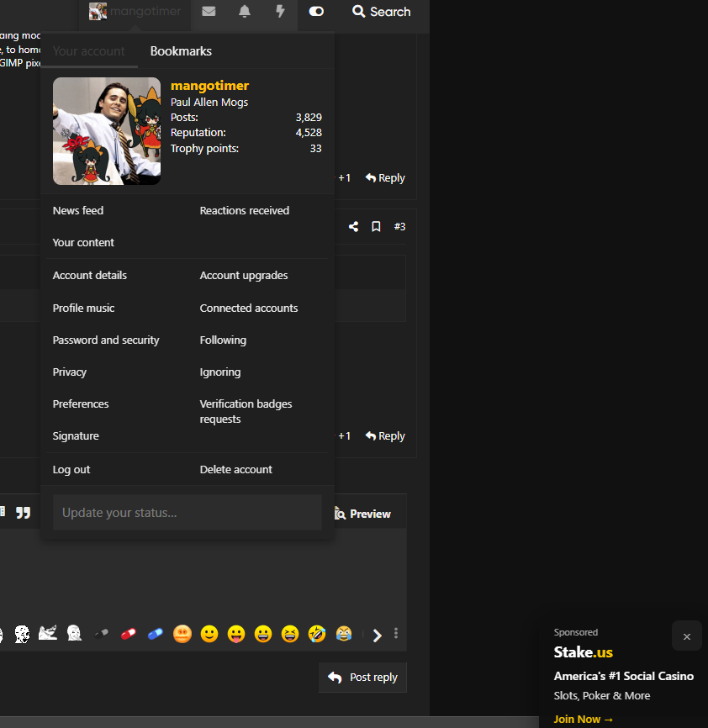Open the mangotimer username link
This screenshot has width=708, height=728.
tap(210, 86)
